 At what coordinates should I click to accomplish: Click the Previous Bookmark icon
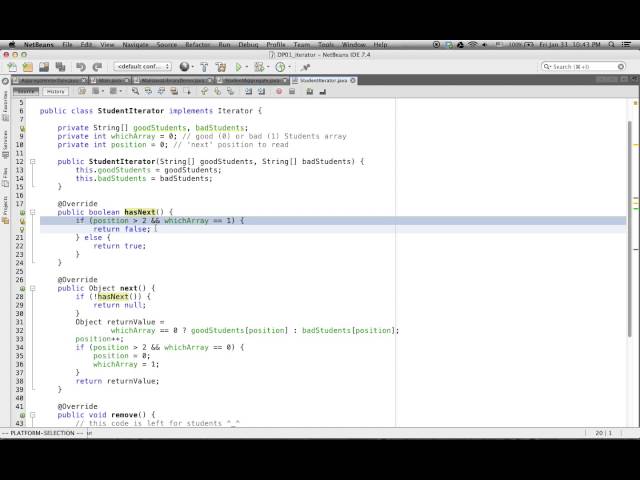tap(204, 91)
